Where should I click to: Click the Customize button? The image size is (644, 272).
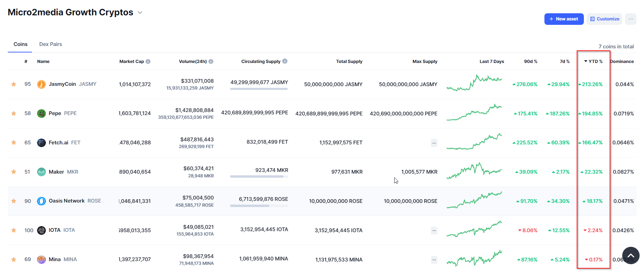click(x=604, y=19)
